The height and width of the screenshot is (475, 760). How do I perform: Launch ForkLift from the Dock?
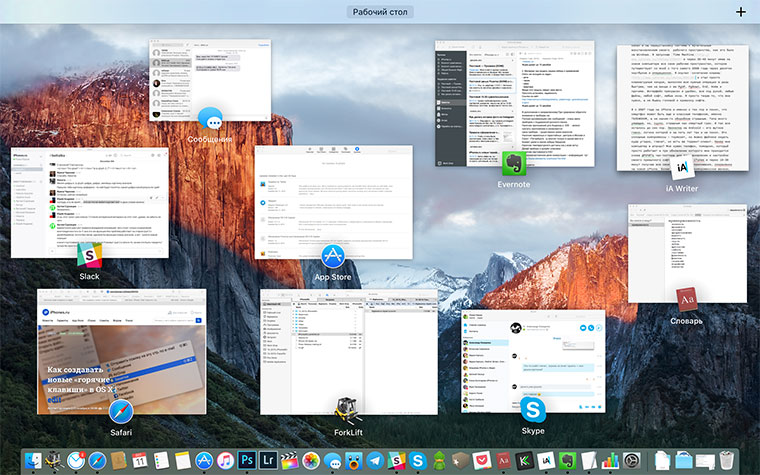point(54,460)
